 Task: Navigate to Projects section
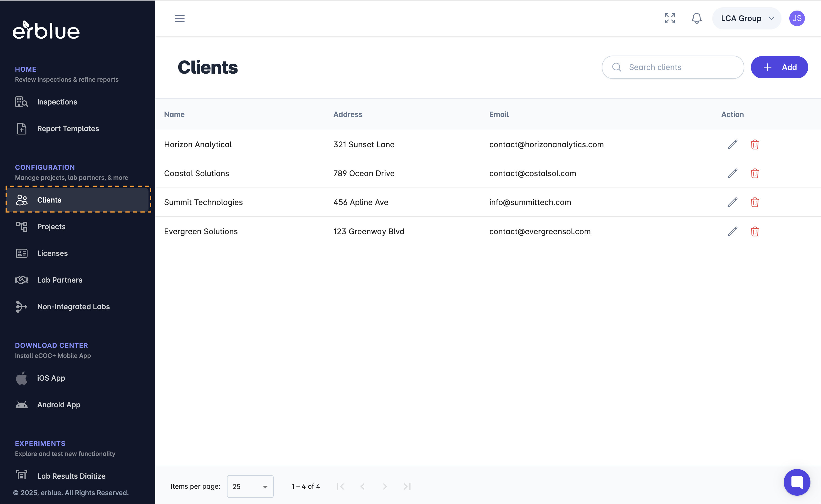pyautogui.click(x=51, y=227)
